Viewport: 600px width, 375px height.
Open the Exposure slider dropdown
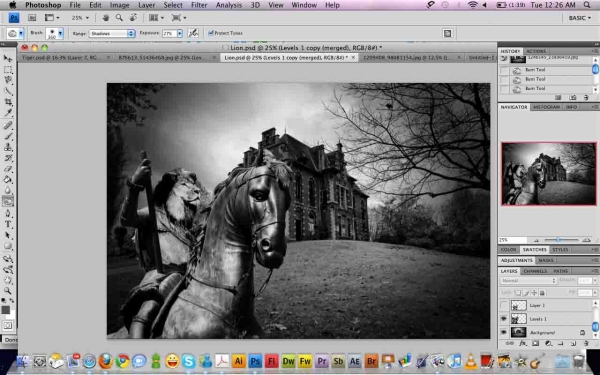click(x=180, y=33)
